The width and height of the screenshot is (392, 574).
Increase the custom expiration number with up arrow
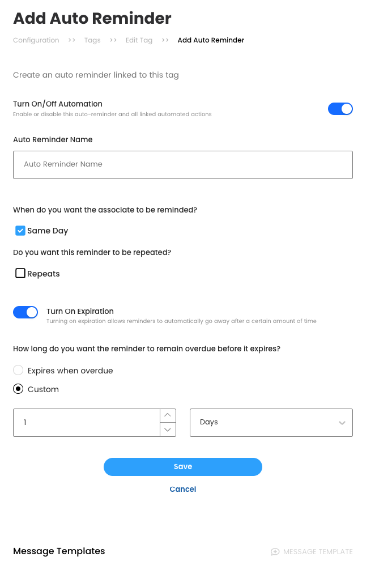point(167,415)
